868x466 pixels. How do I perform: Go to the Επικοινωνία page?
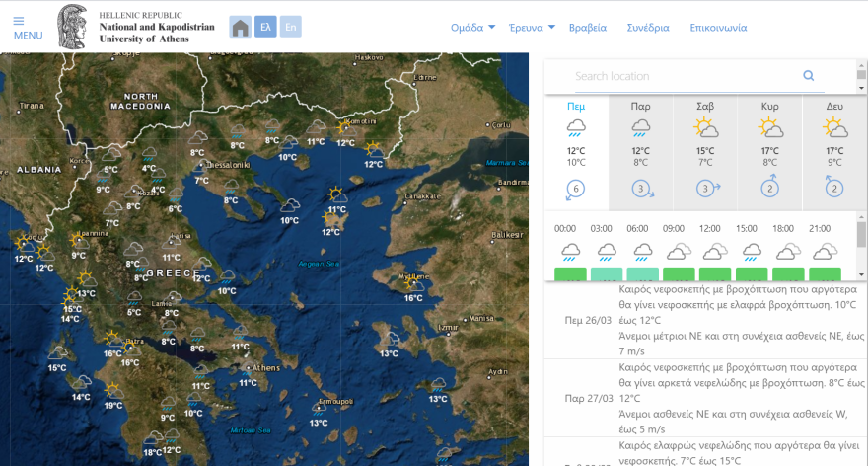[x=718, y=28]
